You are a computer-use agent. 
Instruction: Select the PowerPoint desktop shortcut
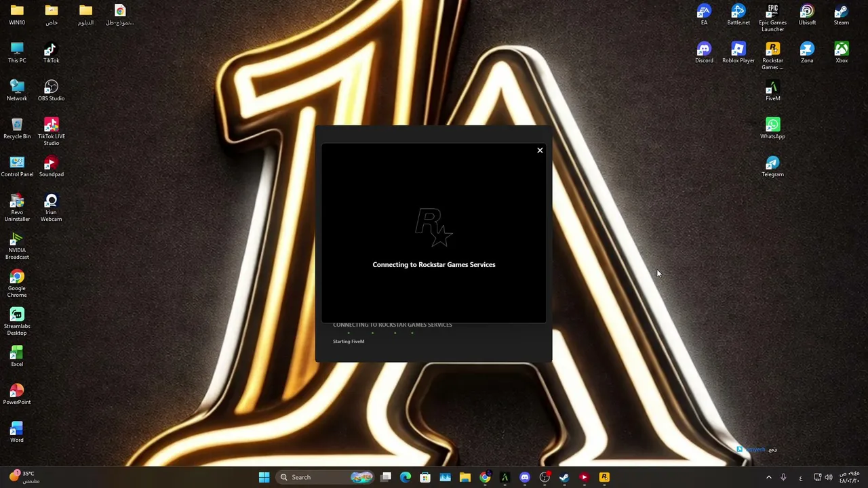tap(17, 394)
